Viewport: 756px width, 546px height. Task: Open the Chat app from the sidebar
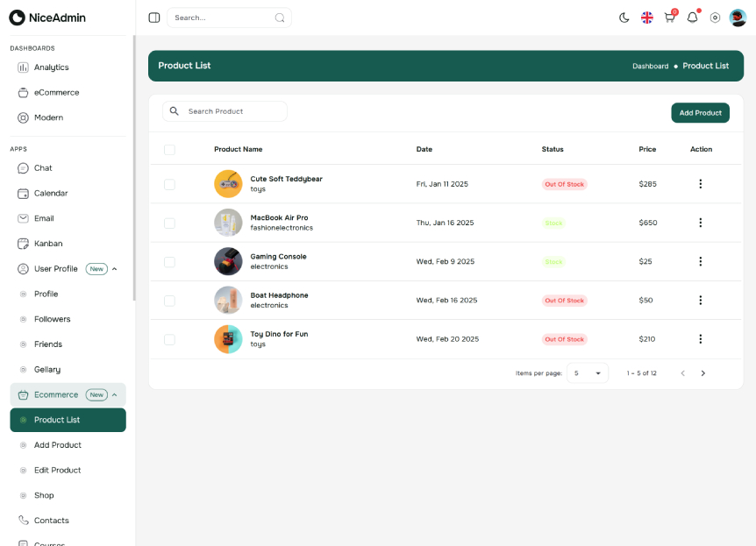coord(44,167)
